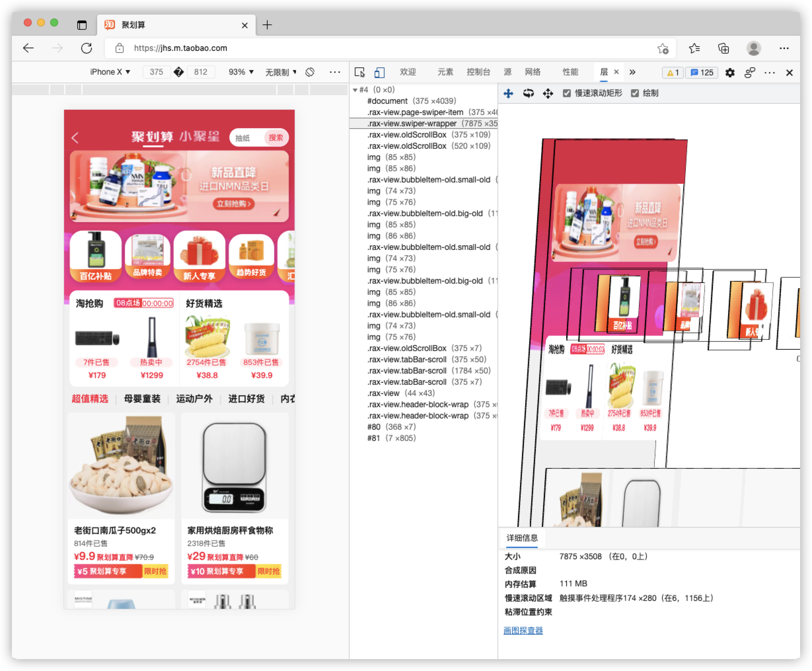This screenshot has width=812, height=671.
Task: Open more device toolbar options
Action: tap(335, 72)
